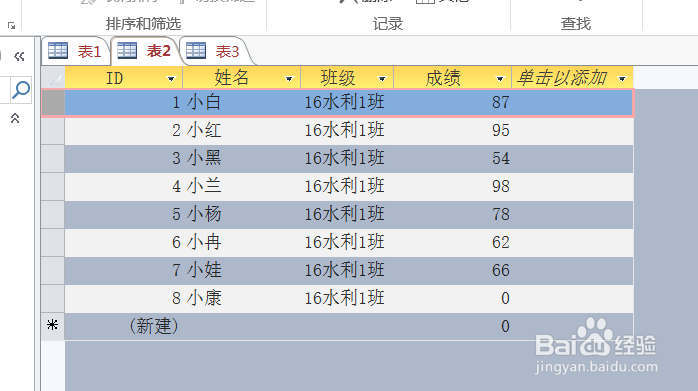698x391 pixels.
Task: Click the new record asterisk row selector
Action: (53, 326)
